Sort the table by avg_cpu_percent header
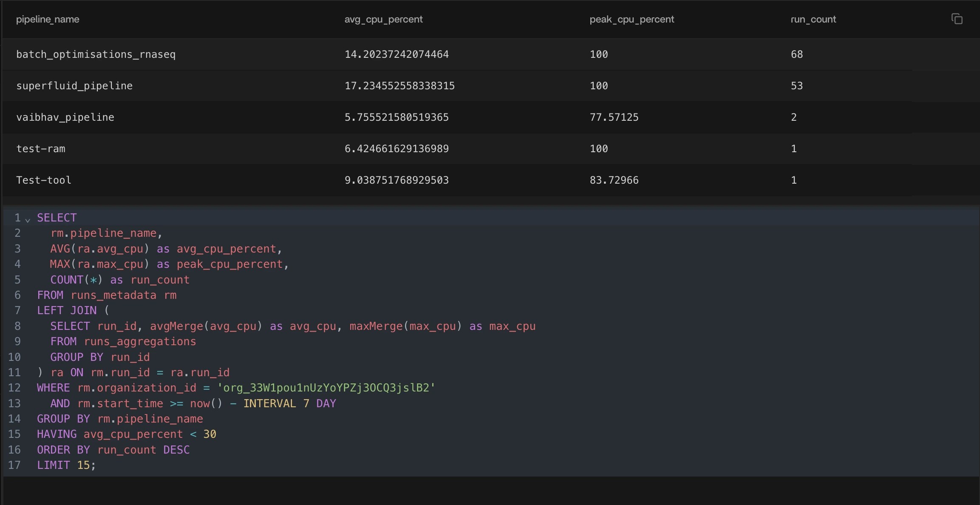Viewport: 980px width, 505px height. (x=383, y=19)
